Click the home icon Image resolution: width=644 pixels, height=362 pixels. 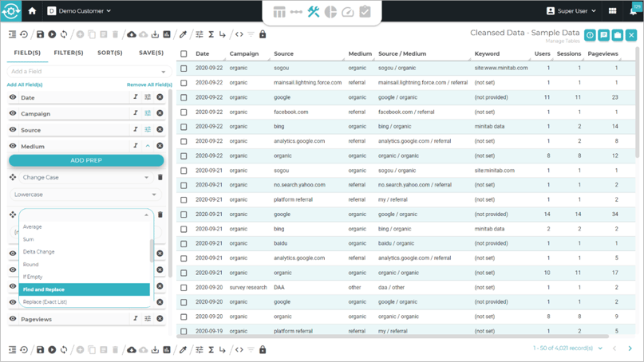click(x=32, y=11)
